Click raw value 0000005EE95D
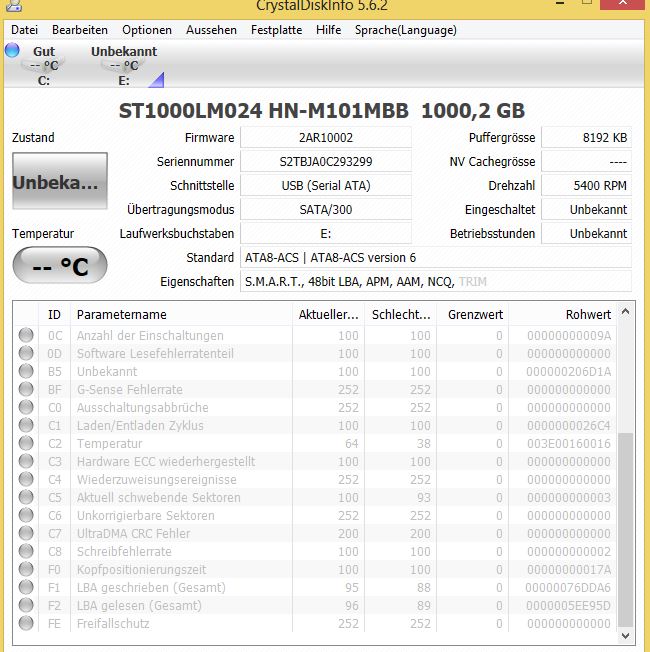This screenshot has width=650, height=652. [568, 605]
